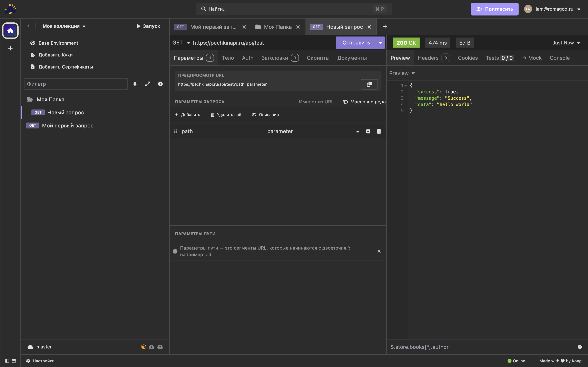The image size is (588, 367).
Task: Delete the path parameter with trash icon
Action: [x=379, y=131]
